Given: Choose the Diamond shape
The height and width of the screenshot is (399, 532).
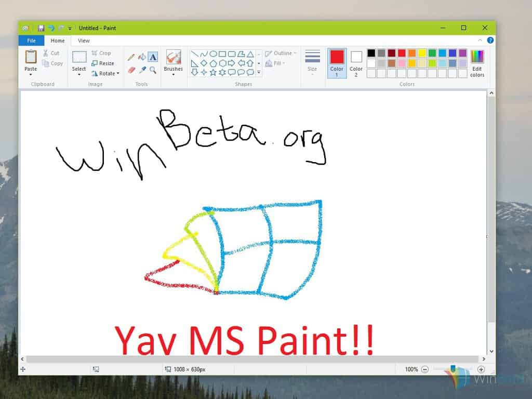Looking at the screenshot, I should tap(204, 63).
